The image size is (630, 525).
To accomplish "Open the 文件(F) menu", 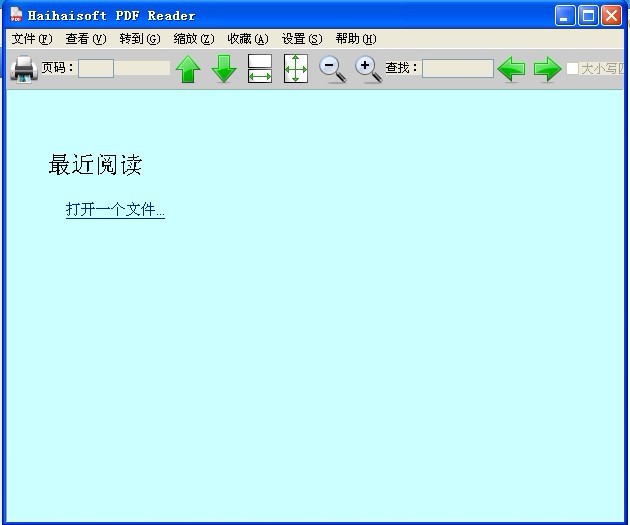I will (x=32, y=39).
